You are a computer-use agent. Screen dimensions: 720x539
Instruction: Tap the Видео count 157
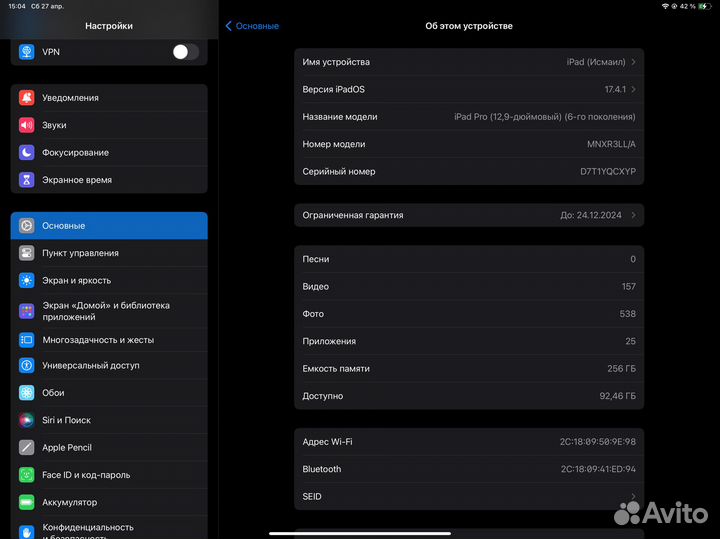pos(629,286)
